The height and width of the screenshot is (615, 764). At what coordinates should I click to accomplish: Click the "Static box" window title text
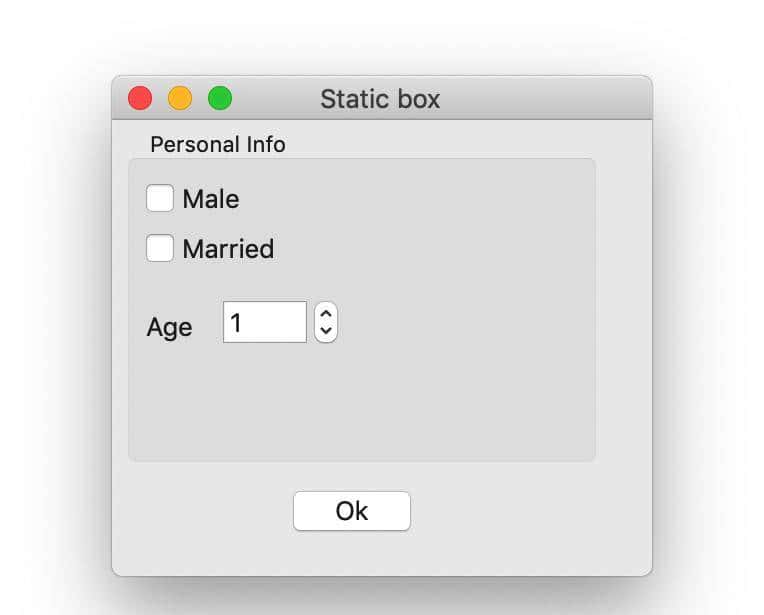380,99
